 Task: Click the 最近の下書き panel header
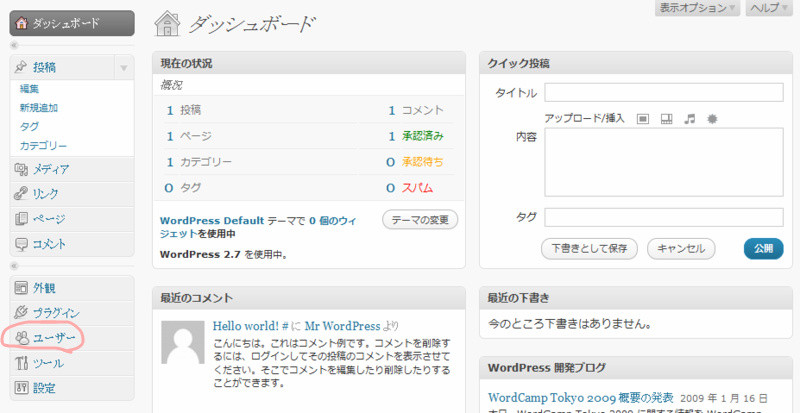click(636, 298)
